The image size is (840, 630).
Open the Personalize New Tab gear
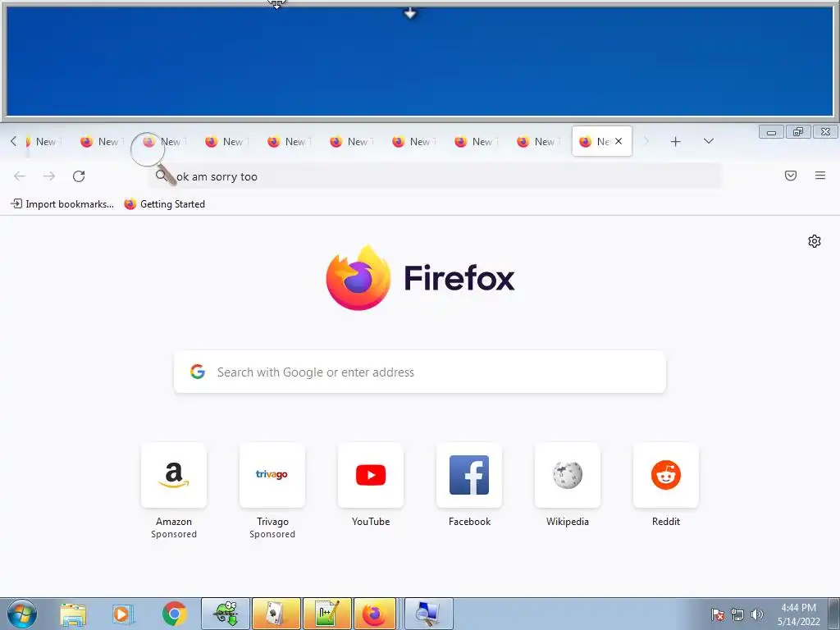click(x=815, y=241)
